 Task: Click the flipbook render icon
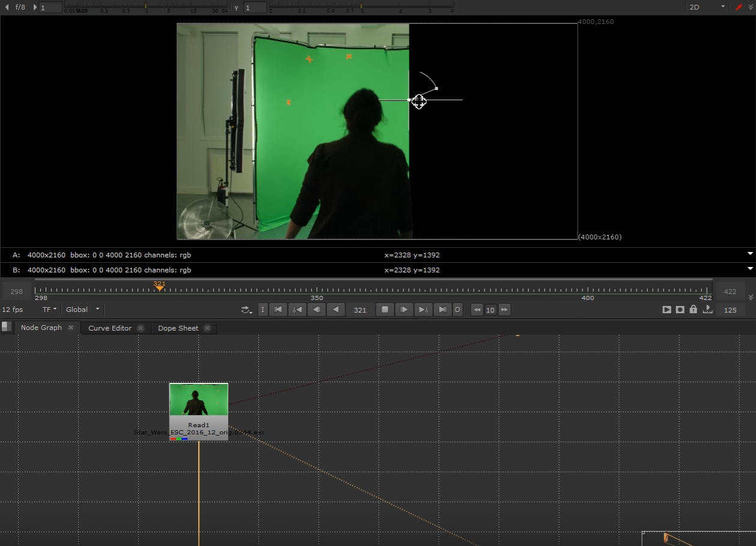(667, 310)
